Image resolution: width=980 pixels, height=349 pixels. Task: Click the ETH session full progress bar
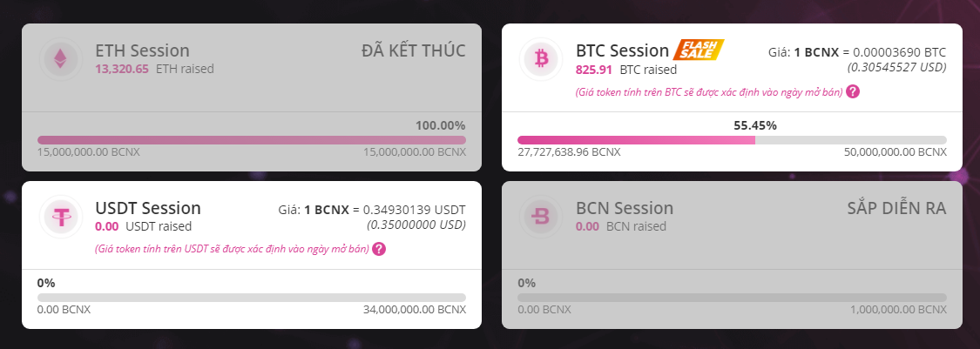coord(251,140)
